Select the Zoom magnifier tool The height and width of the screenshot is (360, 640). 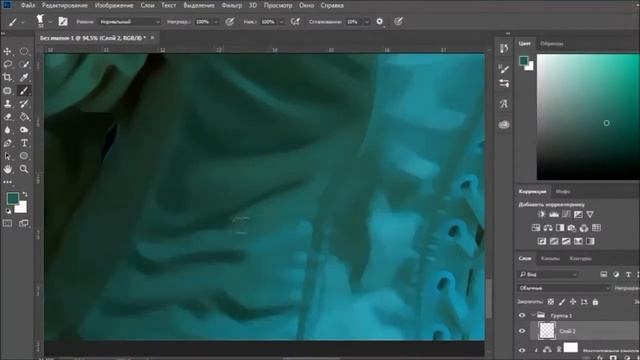click(x=24, y=169)
